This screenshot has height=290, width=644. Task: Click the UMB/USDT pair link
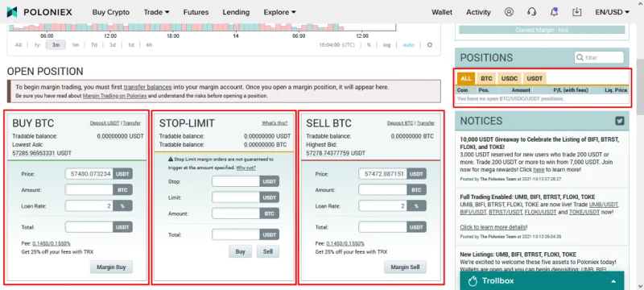click(x=603, y=205)
